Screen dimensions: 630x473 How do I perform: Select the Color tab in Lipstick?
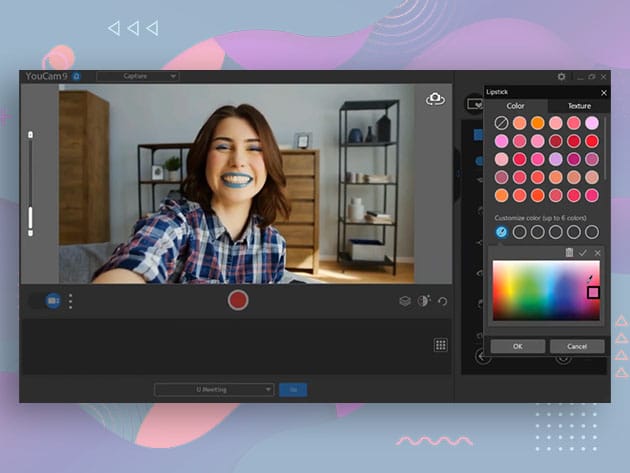(x=516, y=106)
